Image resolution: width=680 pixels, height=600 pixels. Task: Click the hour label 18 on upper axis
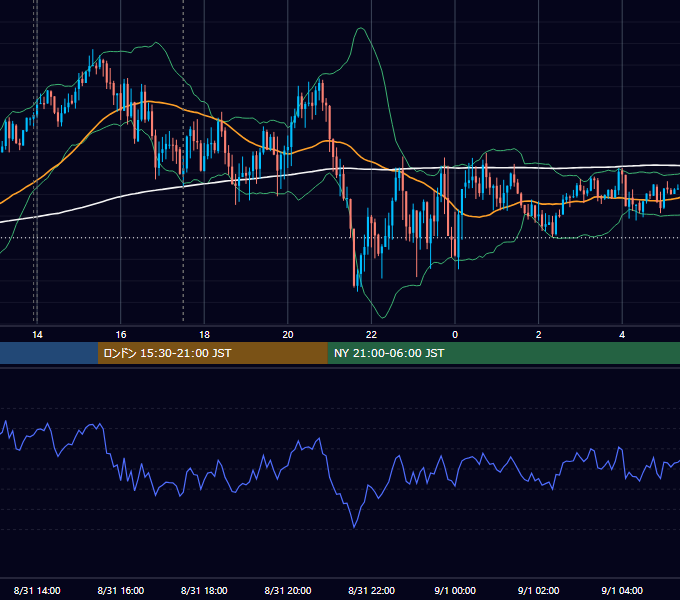click(x=204, y=335)
